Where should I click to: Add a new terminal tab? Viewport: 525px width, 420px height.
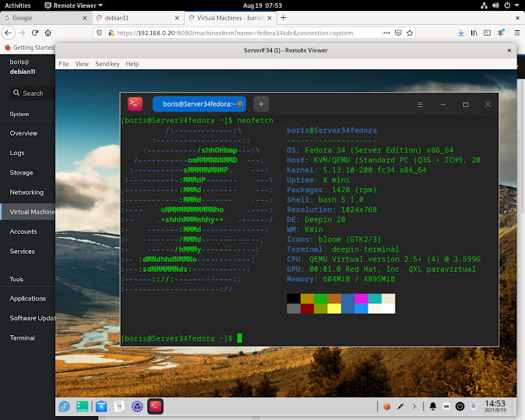[261, 104]
